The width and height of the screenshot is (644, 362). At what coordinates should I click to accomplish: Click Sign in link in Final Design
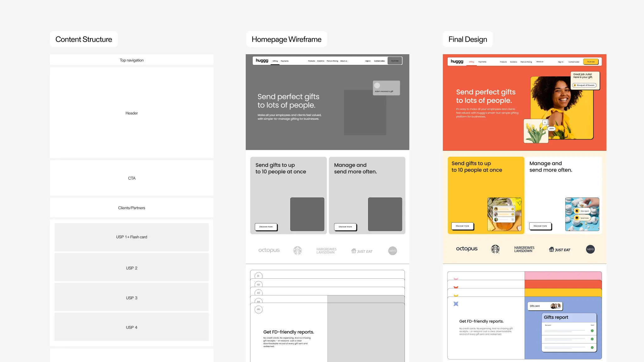(561, 62)
